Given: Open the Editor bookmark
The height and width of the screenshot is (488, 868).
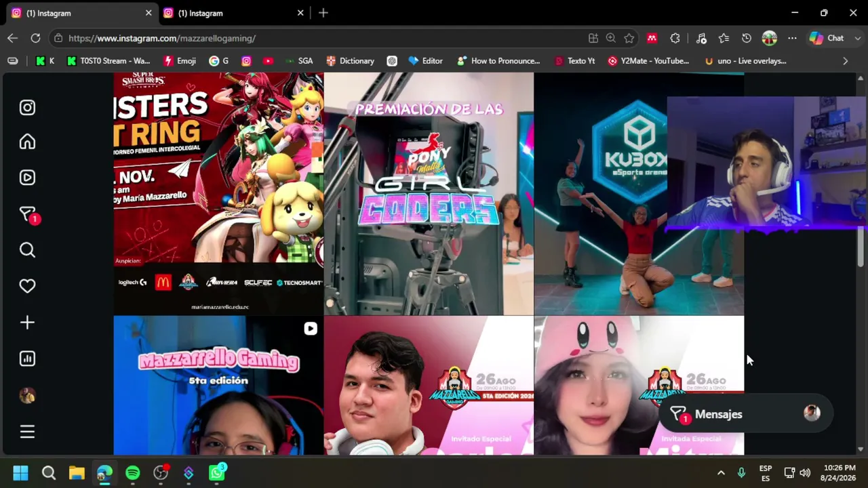Looking at the screenshot, I should (425, 61).
